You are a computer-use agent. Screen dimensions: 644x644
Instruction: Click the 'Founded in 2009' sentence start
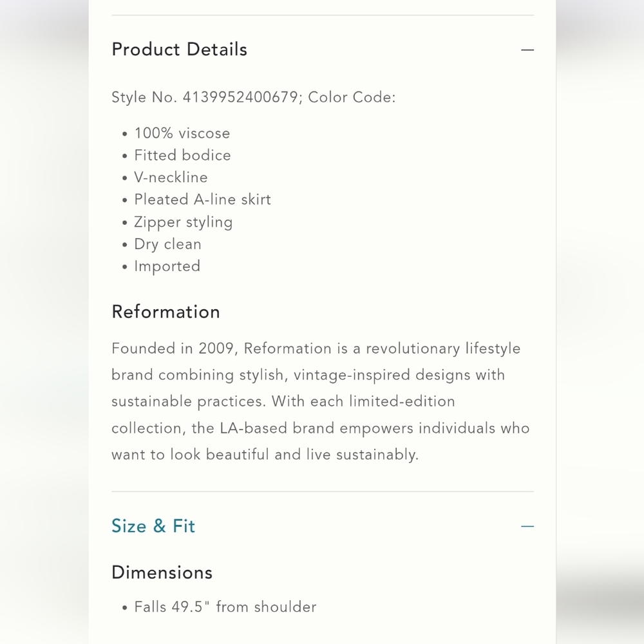175,348
